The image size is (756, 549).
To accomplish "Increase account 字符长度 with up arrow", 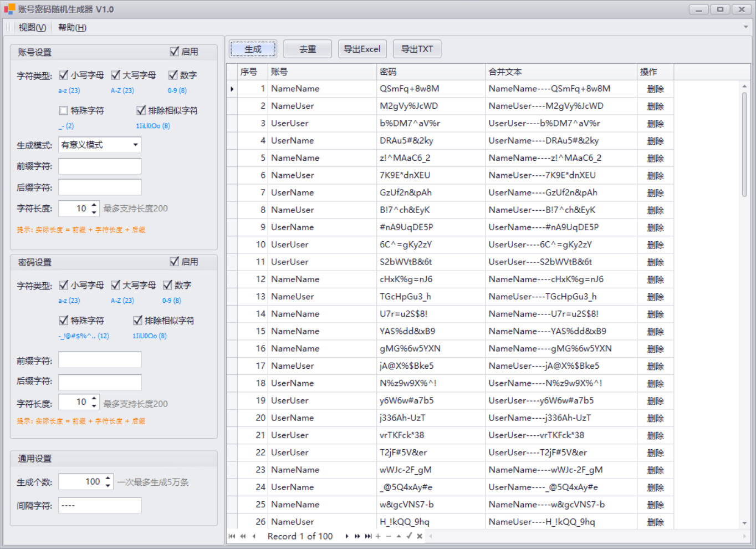I will tap(94, 205).
